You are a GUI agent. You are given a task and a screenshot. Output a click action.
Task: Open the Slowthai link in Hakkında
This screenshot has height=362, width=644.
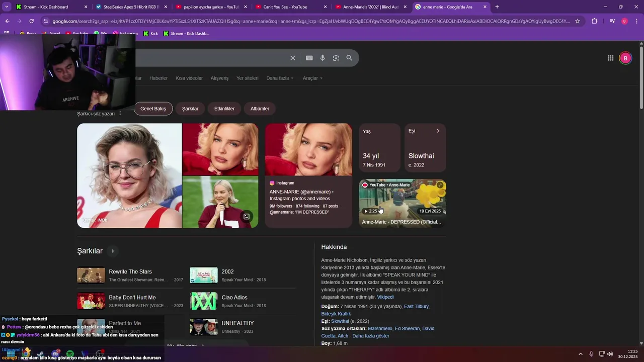(340, 321)
